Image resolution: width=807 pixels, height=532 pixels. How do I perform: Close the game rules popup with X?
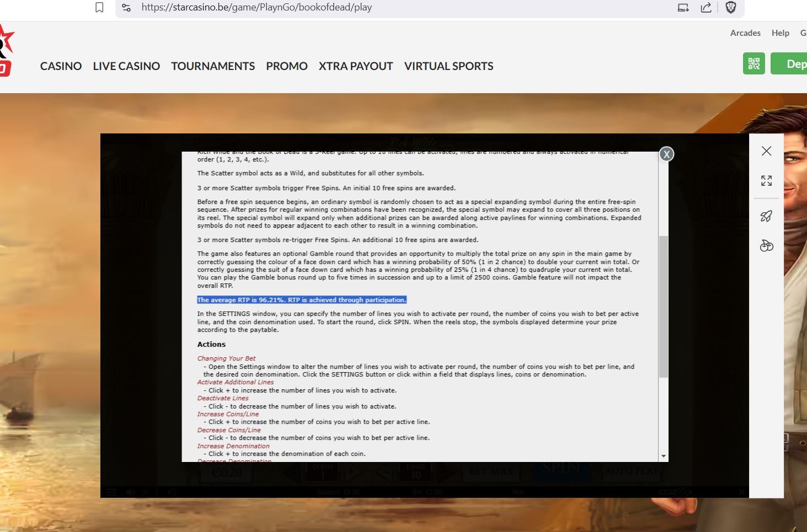pyautogui.click(x=666, y=154)
